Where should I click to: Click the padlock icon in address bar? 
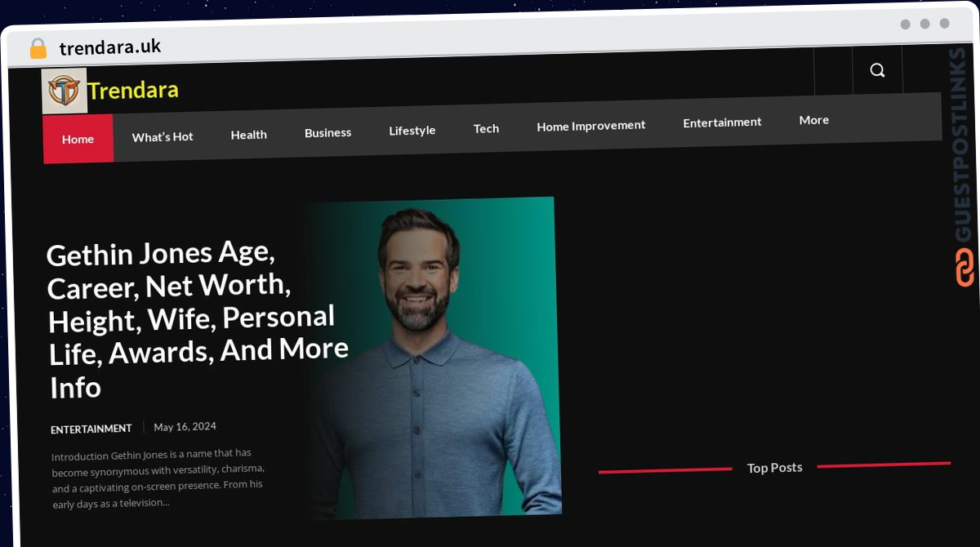(x=38, y=49)
